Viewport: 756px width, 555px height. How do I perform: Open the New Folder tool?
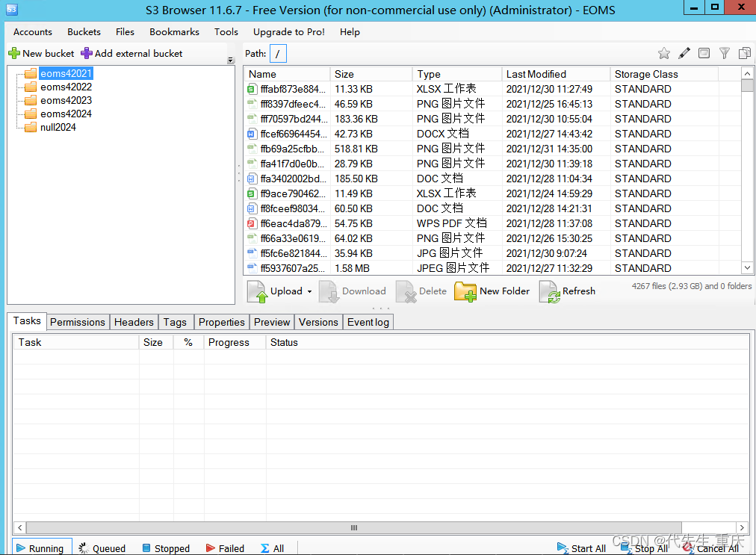492,291
